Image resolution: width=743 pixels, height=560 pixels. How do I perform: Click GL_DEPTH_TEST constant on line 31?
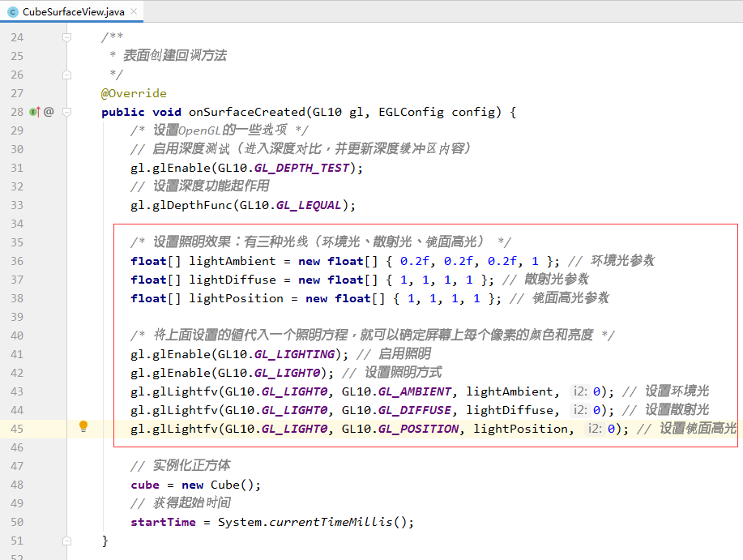[302, 169]
